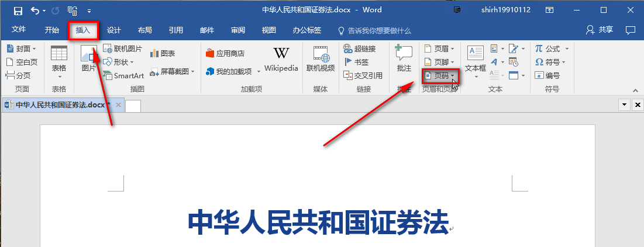This screenshot has height=247, width=644.
Task: Insert an equation with 公式
Action: tap(552, 49)
